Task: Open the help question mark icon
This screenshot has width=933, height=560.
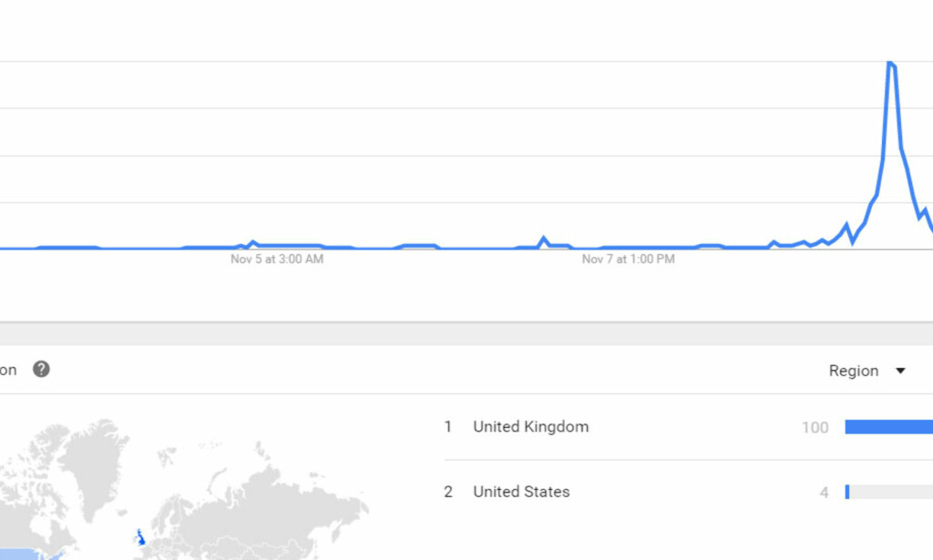Action: point(41,369)
